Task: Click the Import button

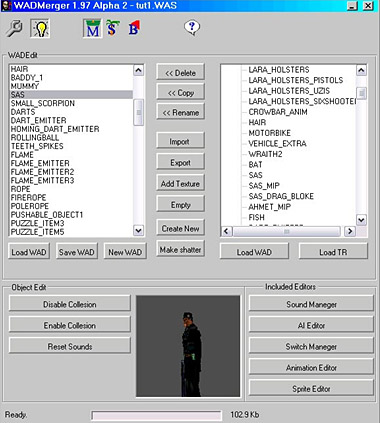Action: point(180,141)
